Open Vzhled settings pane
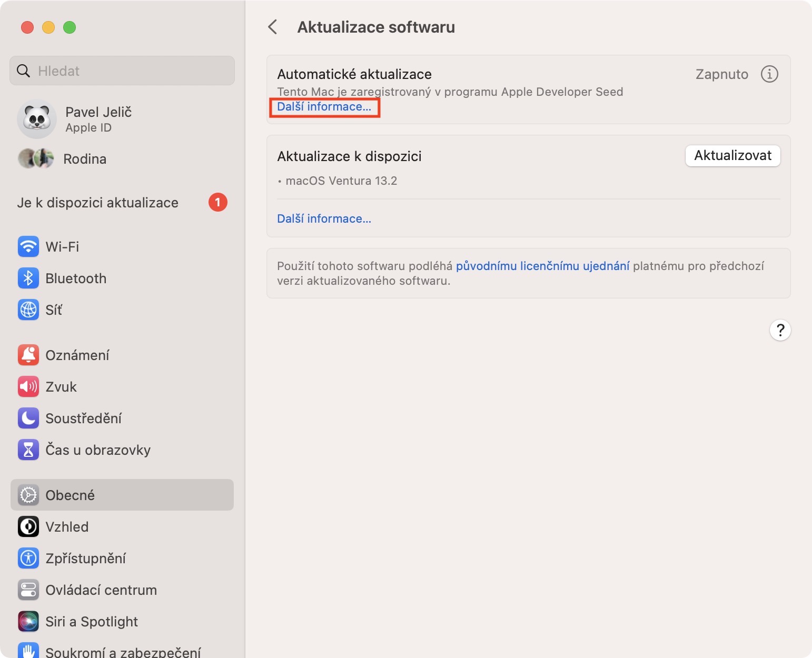 (x=67, y=526)
